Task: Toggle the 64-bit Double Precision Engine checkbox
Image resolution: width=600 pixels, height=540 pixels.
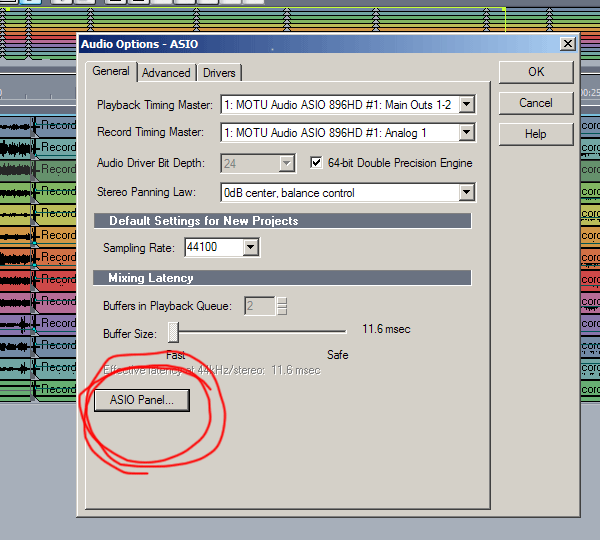Action: tap(317, 163)
